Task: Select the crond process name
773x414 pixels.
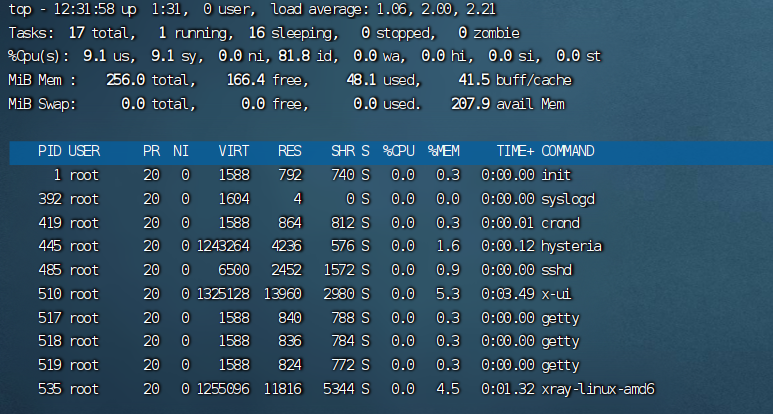Action: click(561, 222)
